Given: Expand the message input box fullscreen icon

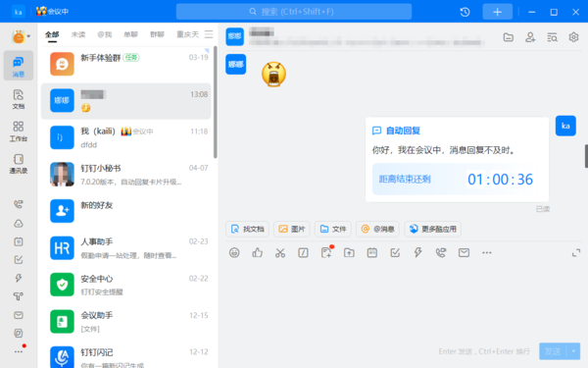Looking at the screenshot, I should 576,253.
